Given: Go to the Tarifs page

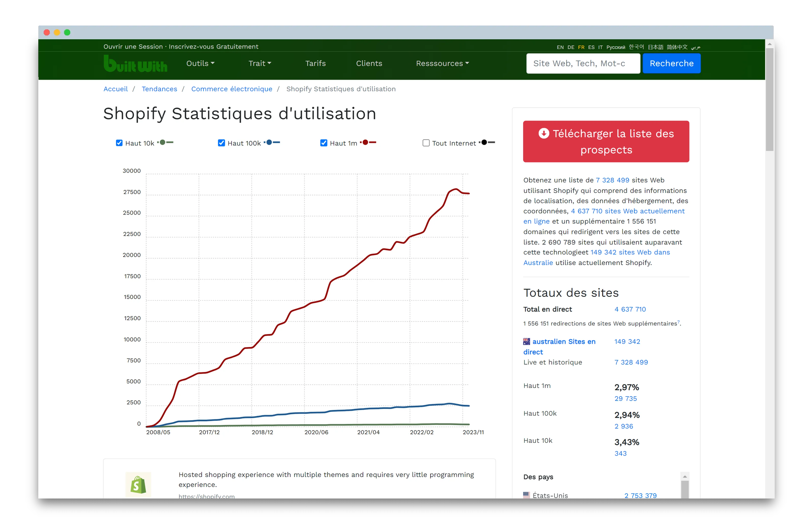Looking at the screenshot, I should click(x=315, y=63).
